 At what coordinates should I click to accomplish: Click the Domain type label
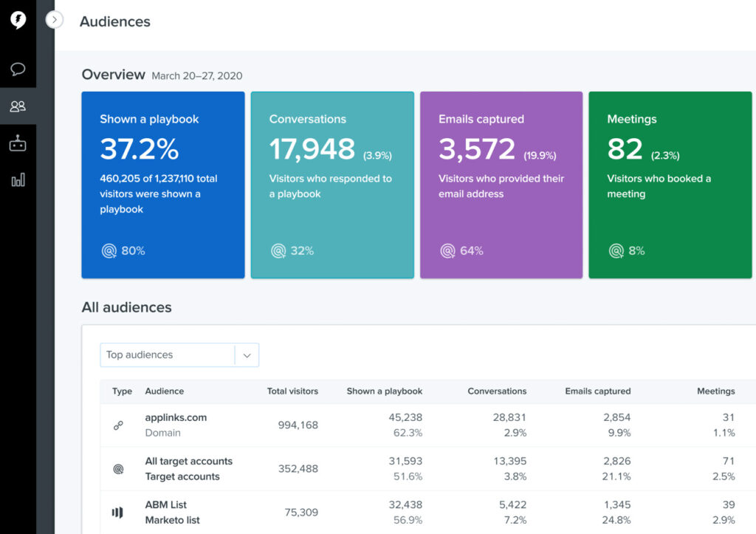coord(163,433)
